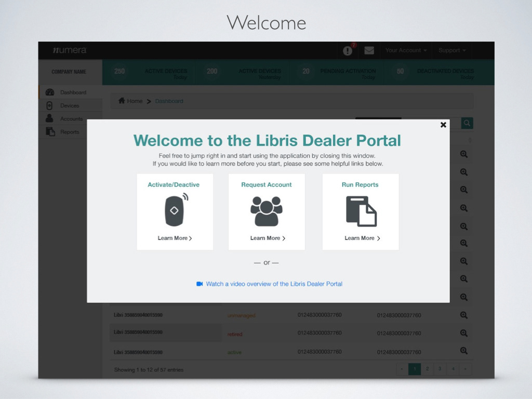The width and height of the screenshot is (532, 399).
Task: Click the Dashboard breadcrumb link
Action: tap(169, 101)
